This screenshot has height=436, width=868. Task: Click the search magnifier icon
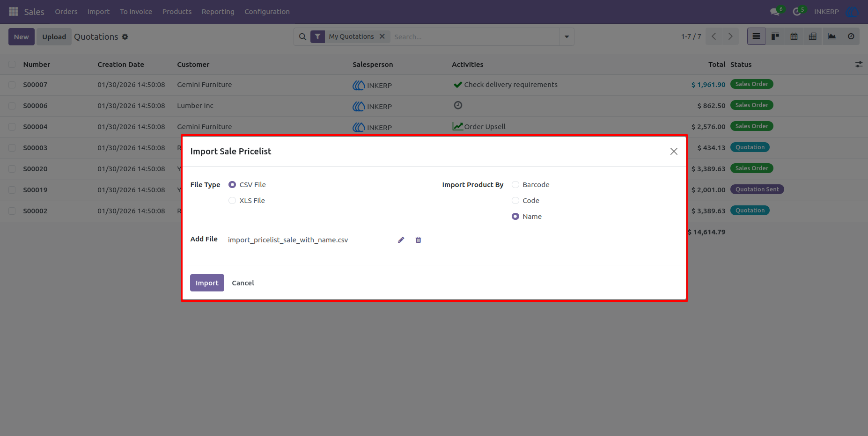[302, 36]
